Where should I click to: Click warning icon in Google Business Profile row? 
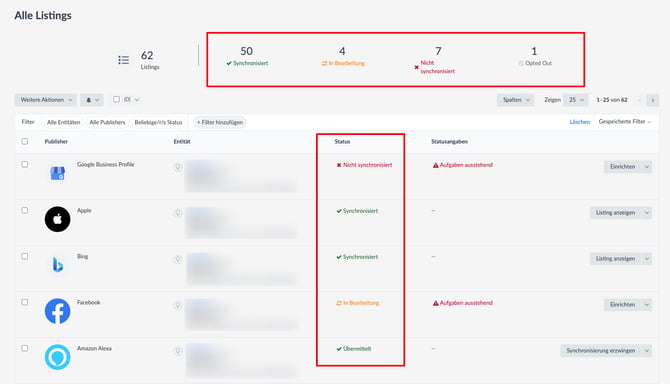435,165
